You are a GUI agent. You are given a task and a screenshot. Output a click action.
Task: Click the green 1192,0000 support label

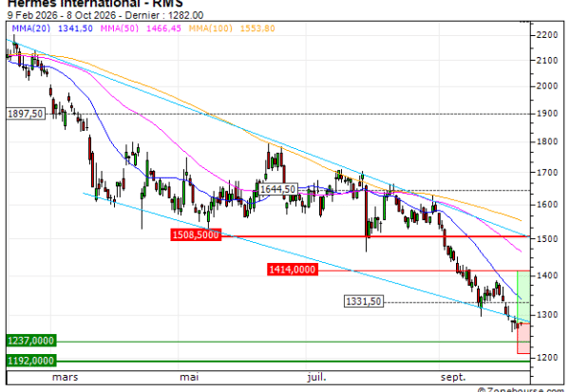[x=31, y=361]
